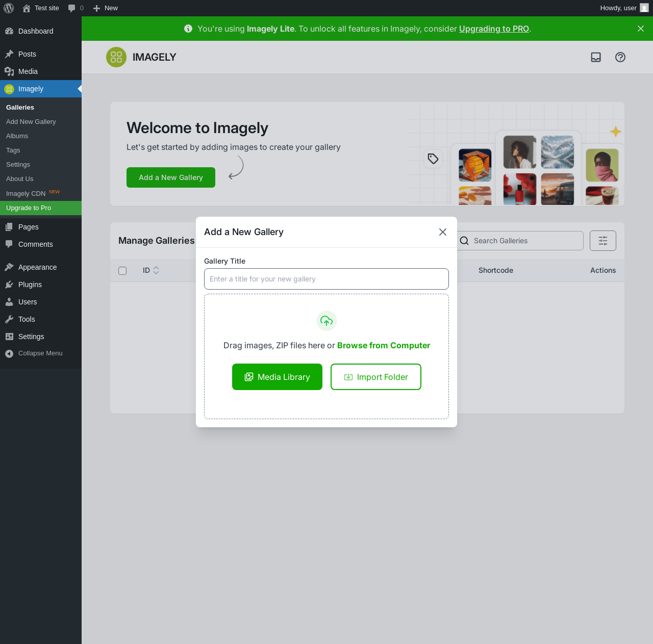Click the Manage Galleries heading
Image resolution: width=653 pixels, height=644 pixels.
[x=157, y=241]
